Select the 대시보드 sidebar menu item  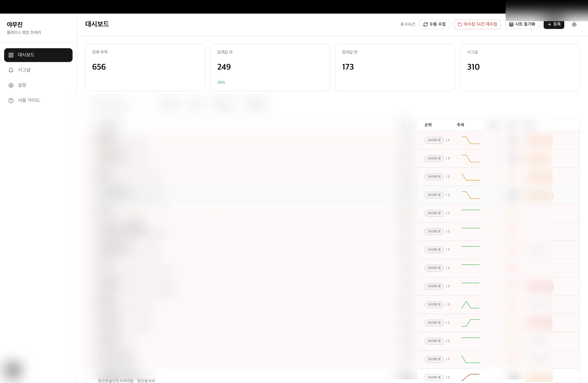[38, 55]
